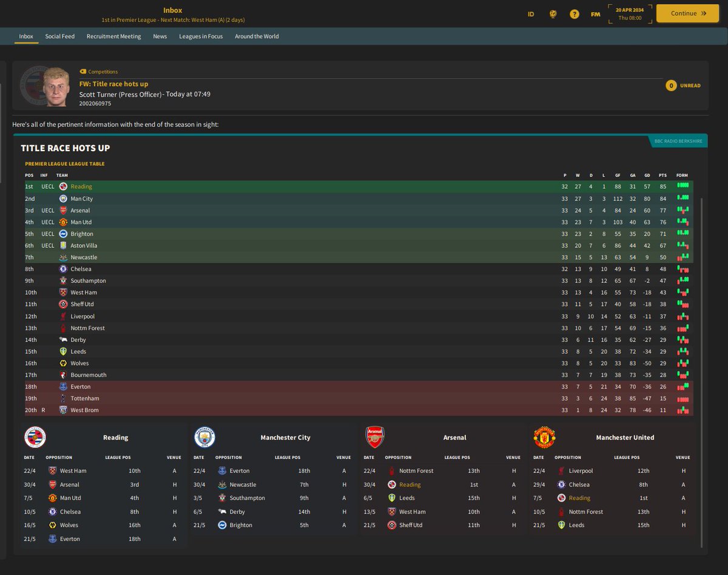Click the Liverpool crest in the league table

click(63, 316)
